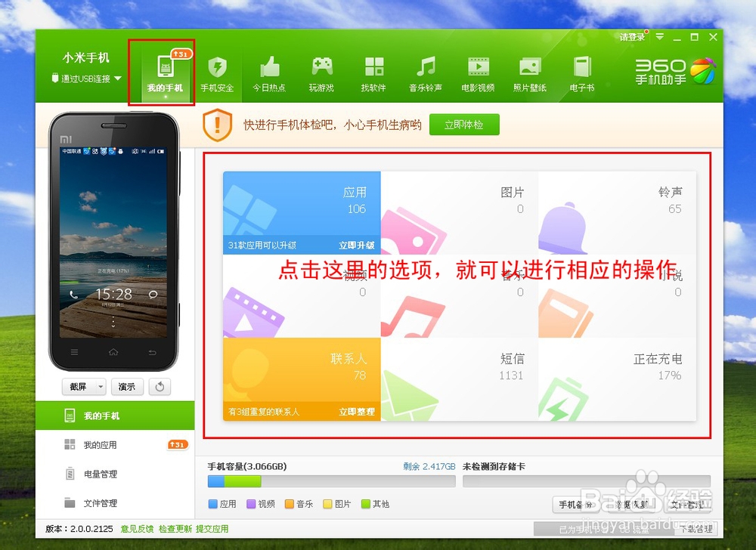Click the refresh screen icon button
Image resolution: width=756 pixels, height=550 pixels.
coord(160,387)
